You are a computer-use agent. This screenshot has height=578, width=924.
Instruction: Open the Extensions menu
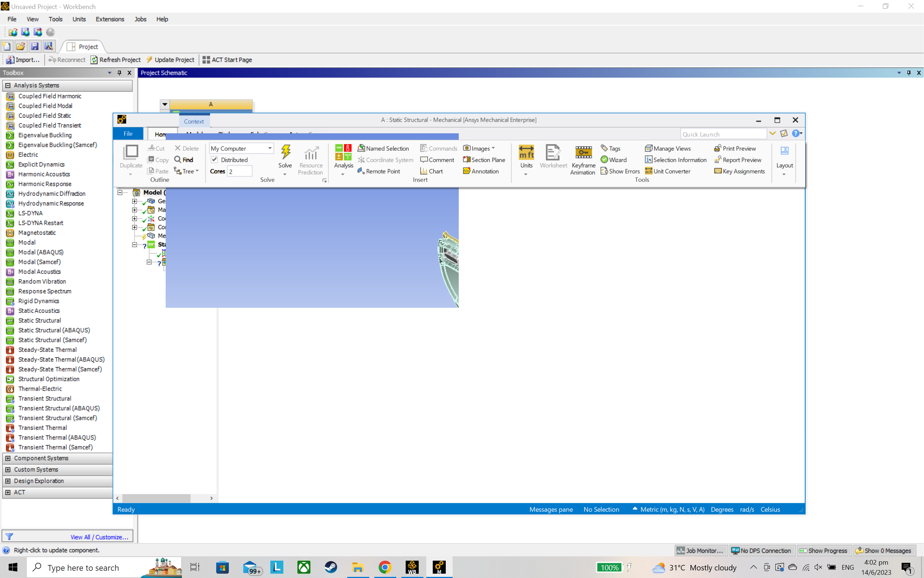click(x=110, y=19)
